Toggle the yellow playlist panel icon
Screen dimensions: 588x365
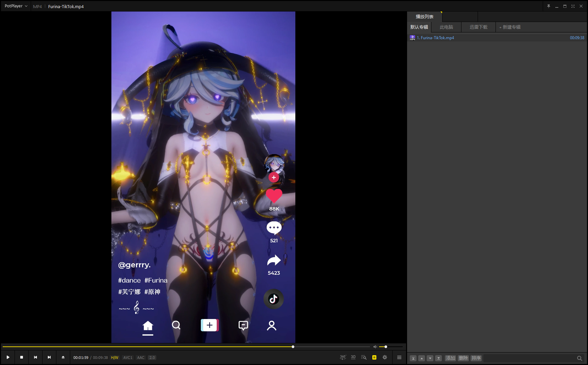374,357
